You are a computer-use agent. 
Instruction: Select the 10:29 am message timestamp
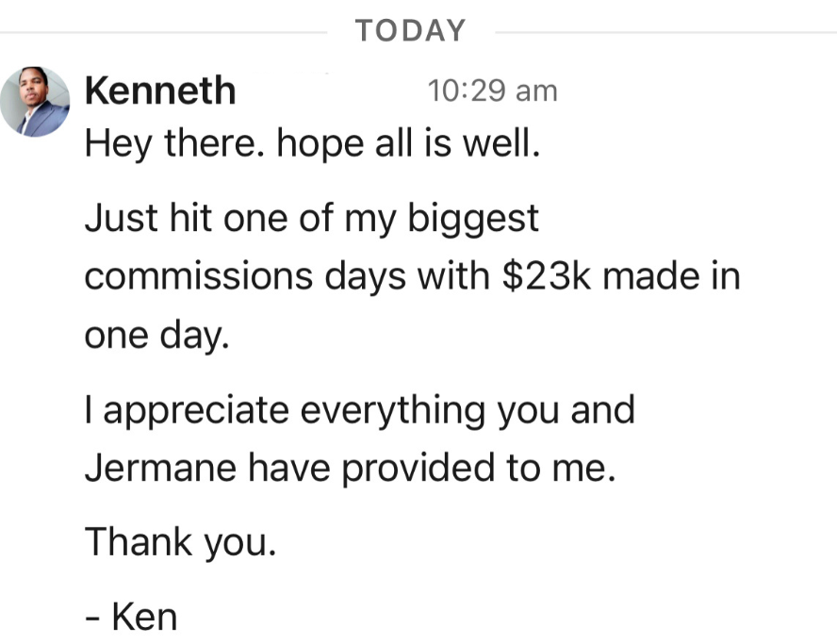coord(492,91)
